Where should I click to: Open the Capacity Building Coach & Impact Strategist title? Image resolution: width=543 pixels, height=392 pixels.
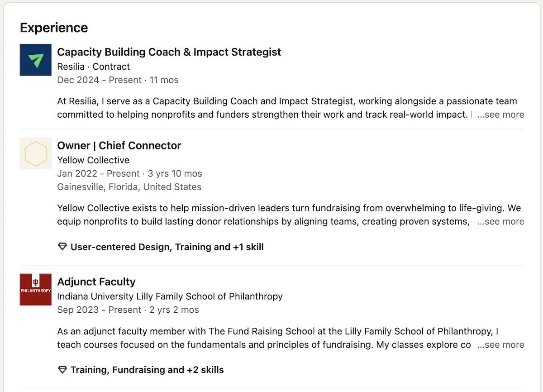[169, 52]
